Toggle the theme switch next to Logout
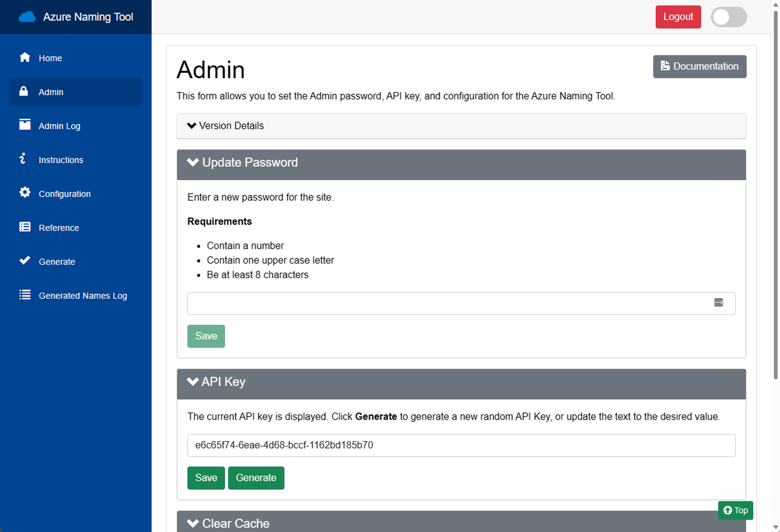The image size is (780, 532). [x=729, y=17]
